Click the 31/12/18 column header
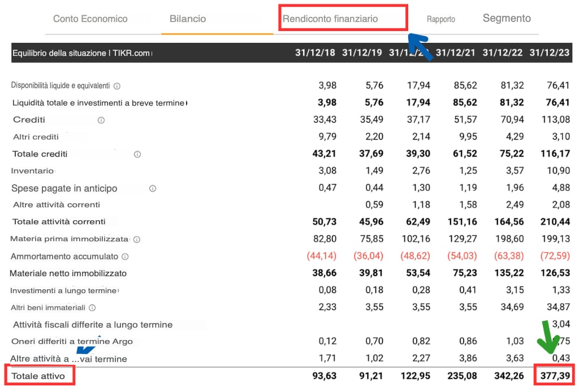The width and height of the screenshot is (579, 392). pyautogui.click(x=315, y=53)
